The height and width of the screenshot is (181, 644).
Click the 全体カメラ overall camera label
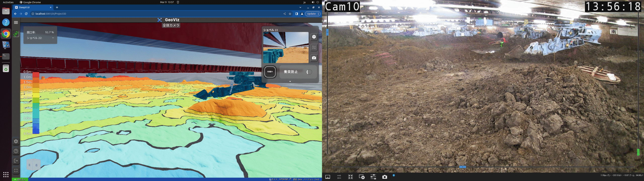[171, 25]
